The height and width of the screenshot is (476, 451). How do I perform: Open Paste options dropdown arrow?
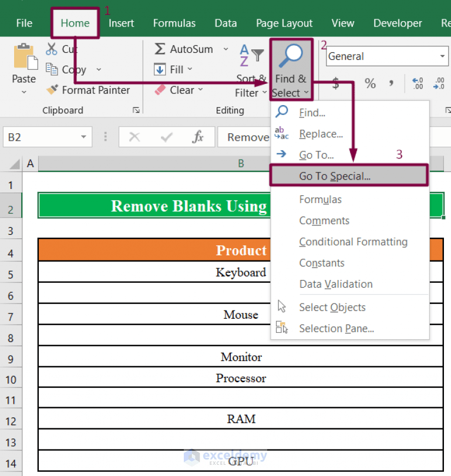24,92
